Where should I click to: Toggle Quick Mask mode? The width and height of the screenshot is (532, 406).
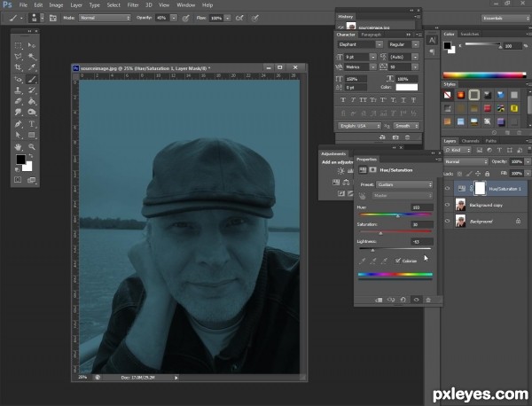(x=18, y=180)
